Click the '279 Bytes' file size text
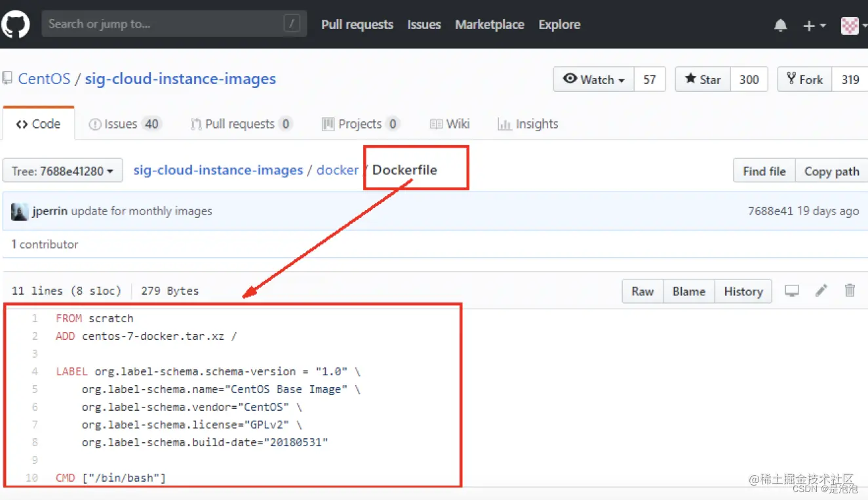The height and width of the screenshot is (500, 868). pyautogui.click(x=170, y=291)
